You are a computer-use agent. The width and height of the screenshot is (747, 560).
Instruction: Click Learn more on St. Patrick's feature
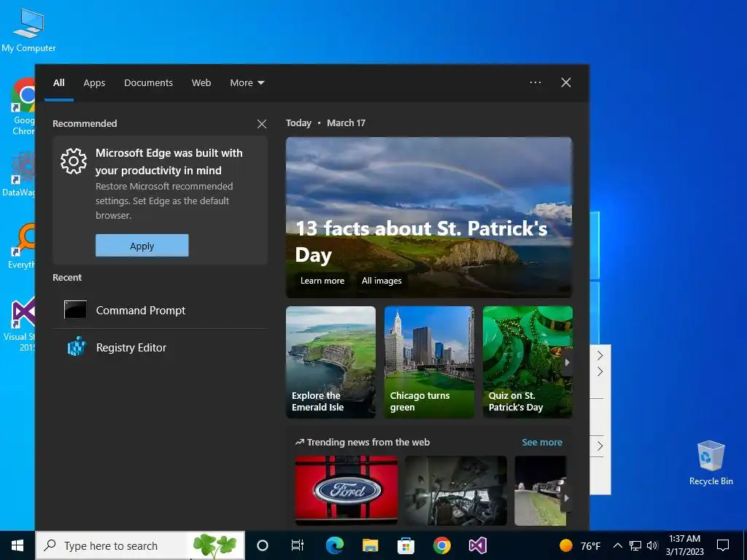coord(322,281)
